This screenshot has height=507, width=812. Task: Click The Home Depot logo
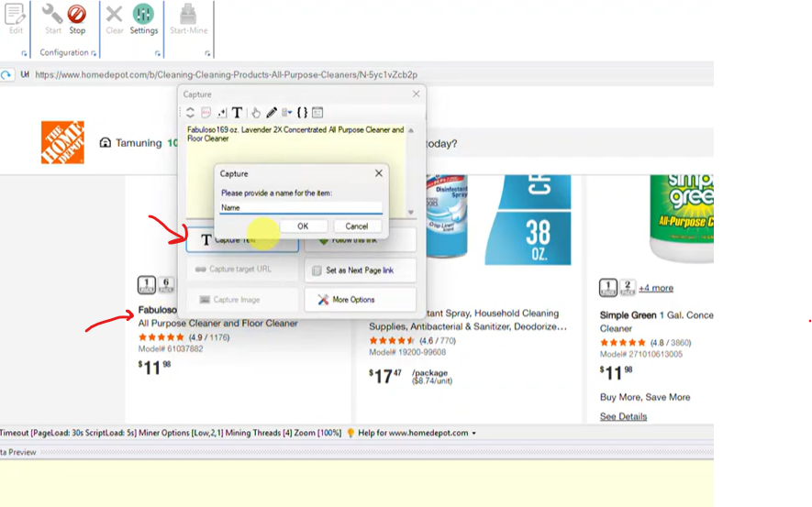pos(62,142)
